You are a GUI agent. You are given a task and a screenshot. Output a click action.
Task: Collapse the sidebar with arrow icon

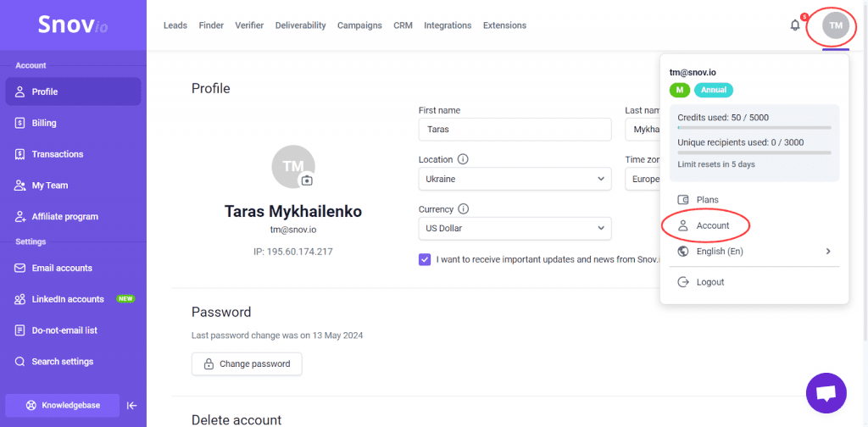point(131,406)
